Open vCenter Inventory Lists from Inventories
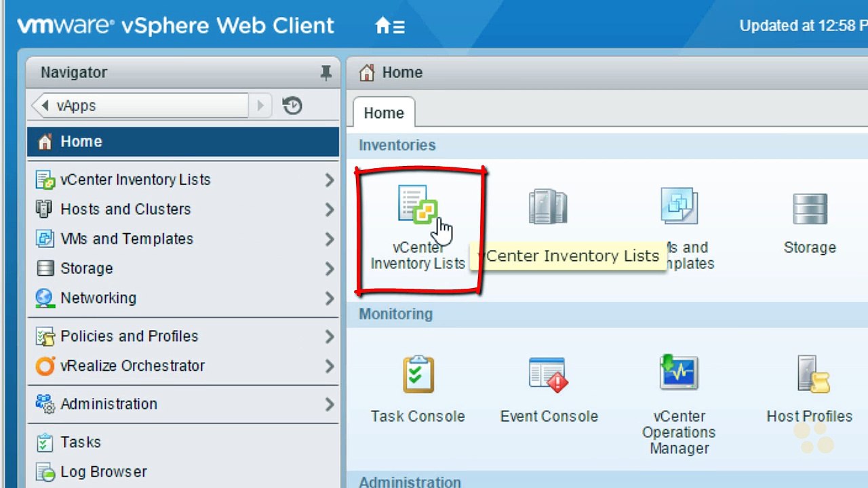This screenshot has height=488, width=868. (x=418, y=228)
